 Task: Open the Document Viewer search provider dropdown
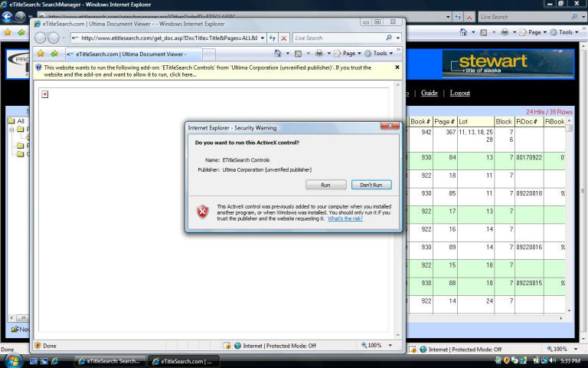(398, 38)
